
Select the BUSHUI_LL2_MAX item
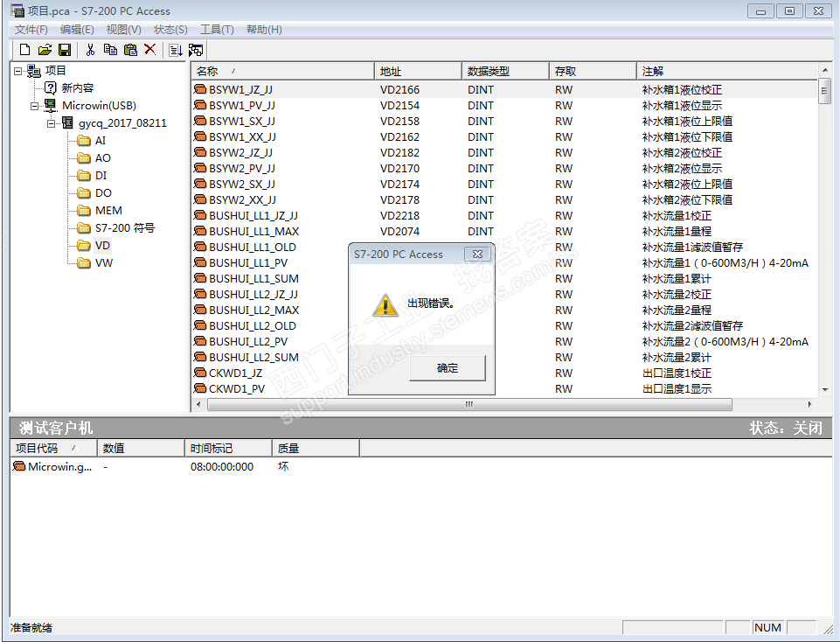coord(254,310)
